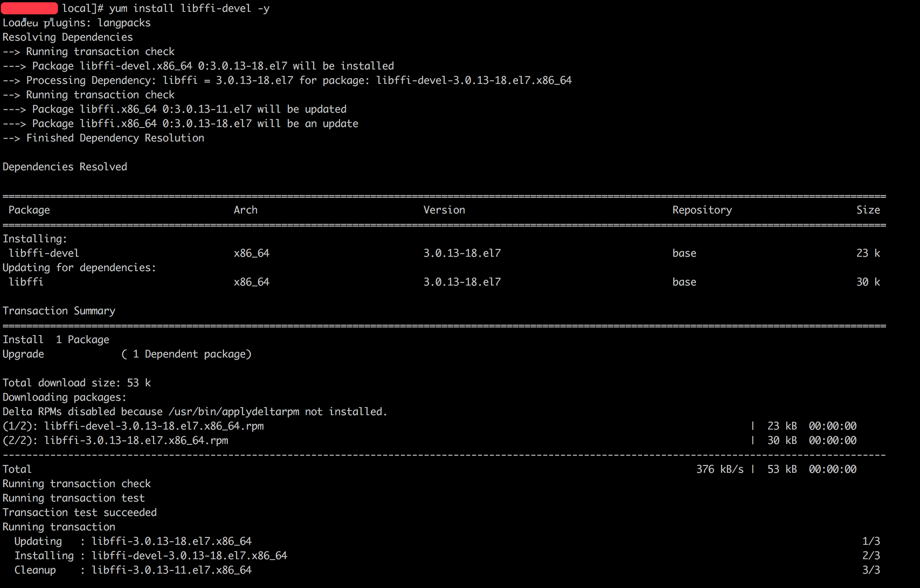Click the 'Dependencies Resolved' line

click(65, 167)
